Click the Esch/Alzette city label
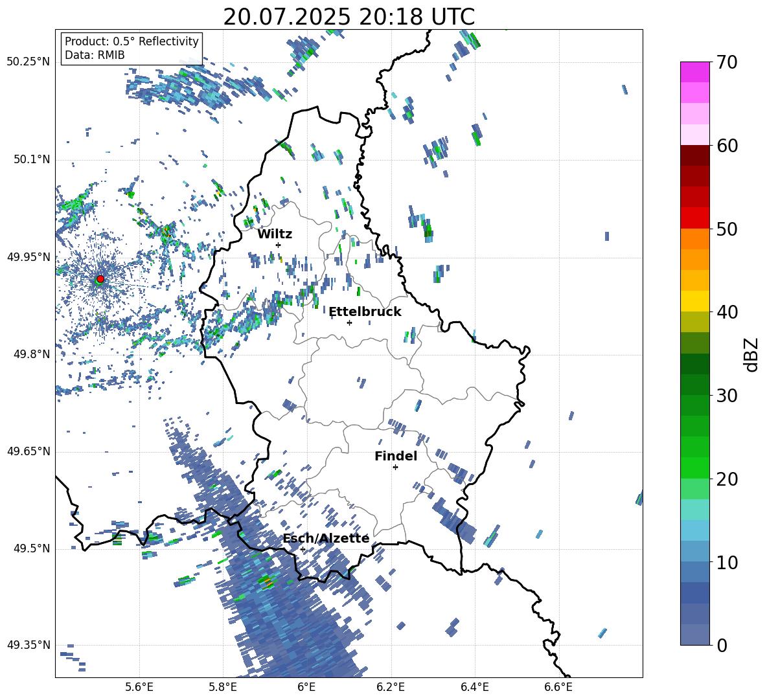The height and width of the screenshot is (700, 767). [x=326, y=539]
